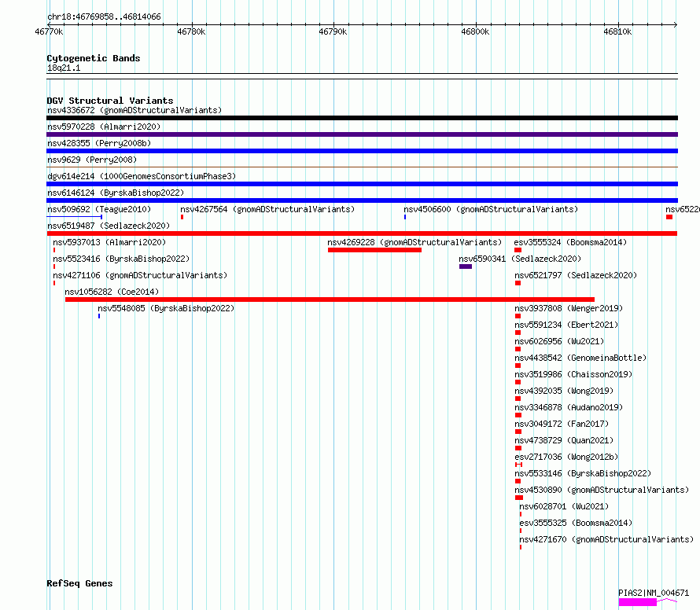Click the blue nsv428355 variant bar
700x610 pixels.
[x=362, y=151]
